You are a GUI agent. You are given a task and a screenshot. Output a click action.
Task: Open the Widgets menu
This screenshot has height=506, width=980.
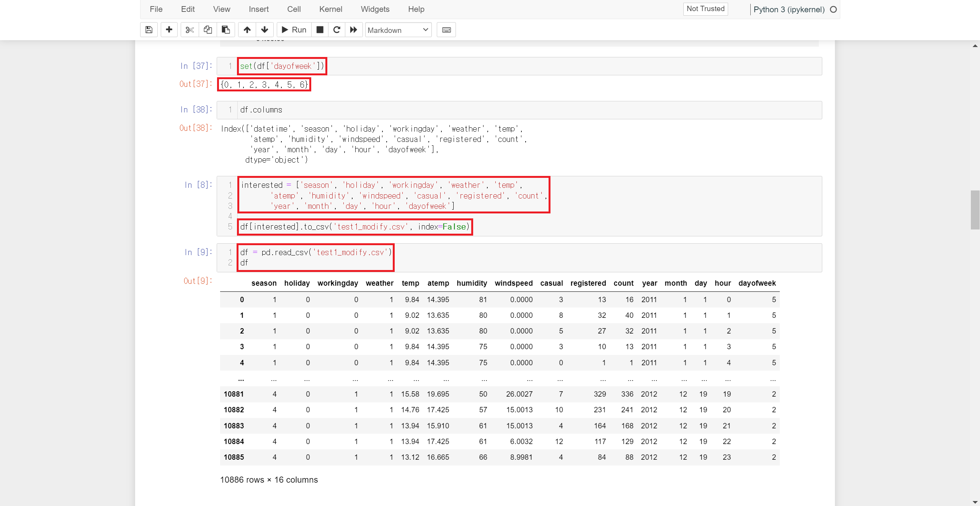tap(375, 9)
